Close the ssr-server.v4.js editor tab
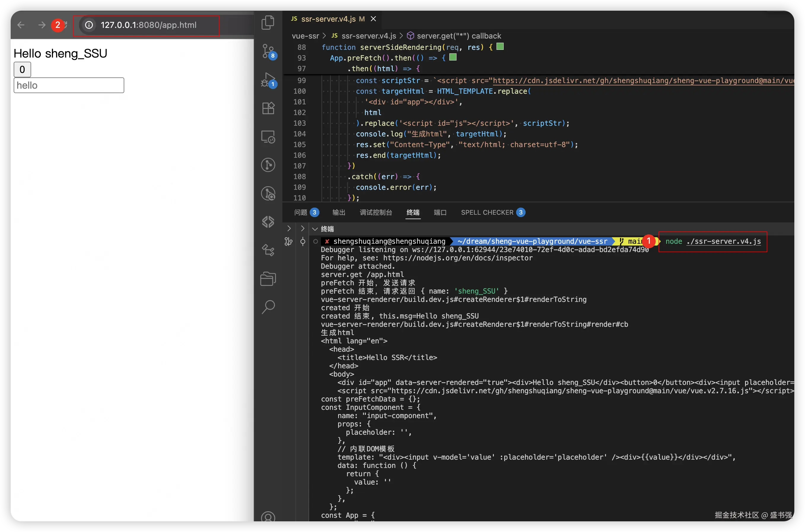Image resolution: width=805 pixels, height=532 pixels. point(373,19)
